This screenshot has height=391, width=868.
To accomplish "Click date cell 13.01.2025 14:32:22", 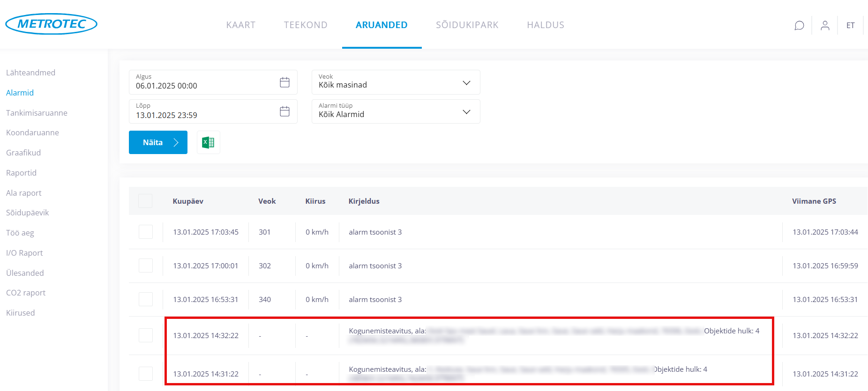I will point(206,335).
